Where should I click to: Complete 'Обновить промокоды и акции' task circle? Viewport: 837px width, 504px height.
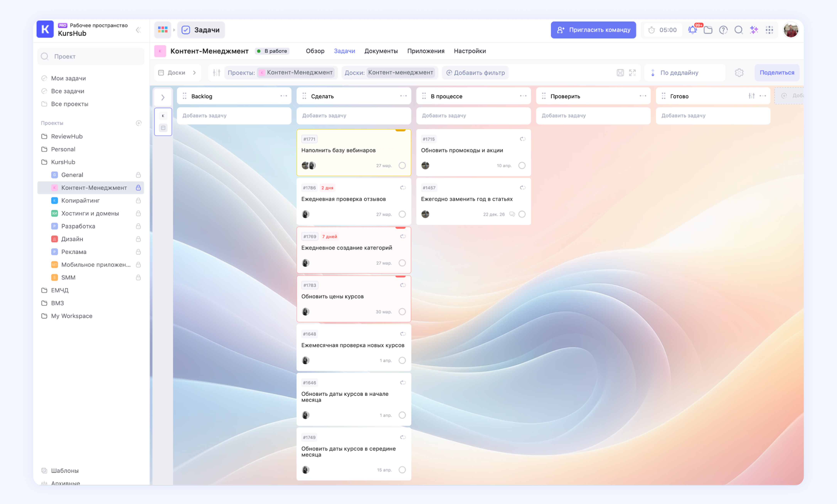(x=522, y=165)
